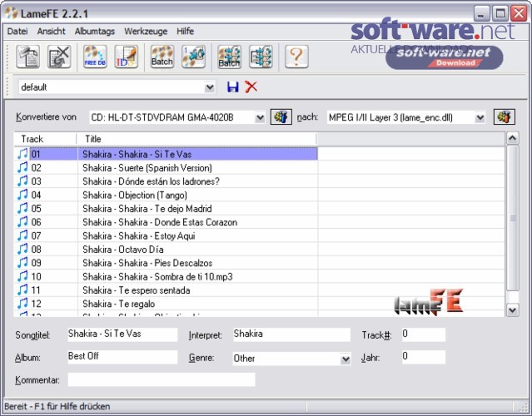Viewport: 532px width, 416px height.
Task: Click track number 06 cell
Action: [37, 222]
